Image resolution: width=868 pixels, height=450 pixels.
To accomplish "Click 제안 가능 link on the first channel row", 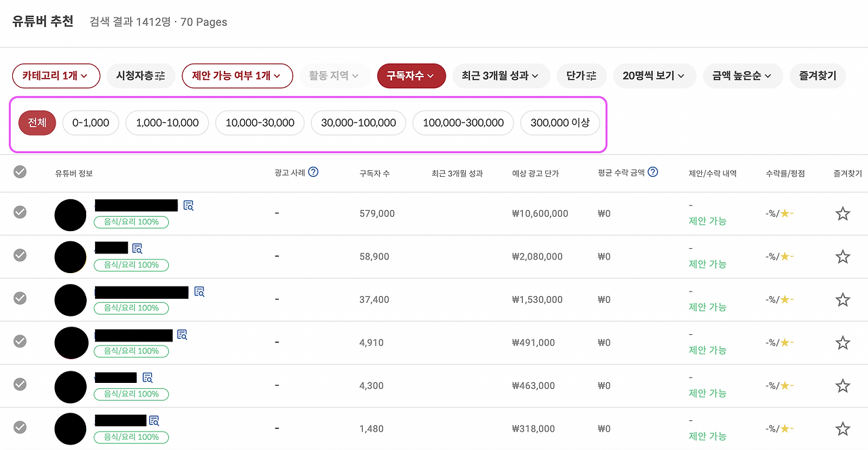I will (x=707, y=221).
